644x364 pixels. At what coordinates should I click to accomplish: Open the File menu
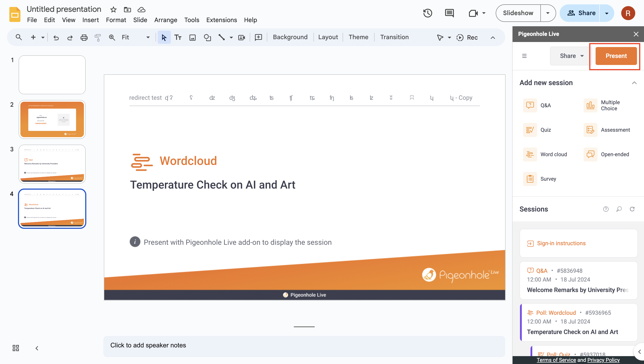click(32, 20)
